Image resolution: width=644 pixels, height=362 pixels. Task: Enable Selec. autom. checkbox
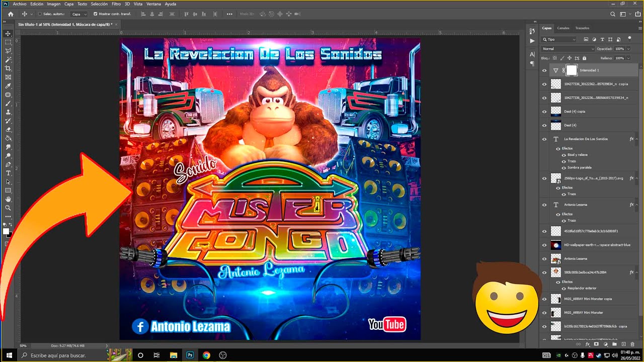(x=40, y=14)
